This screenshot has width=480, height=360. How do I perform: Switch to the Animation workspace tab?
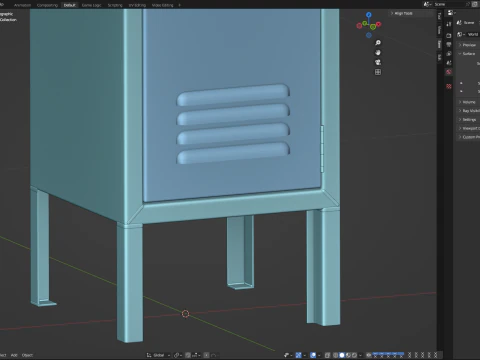pos(22,5)
